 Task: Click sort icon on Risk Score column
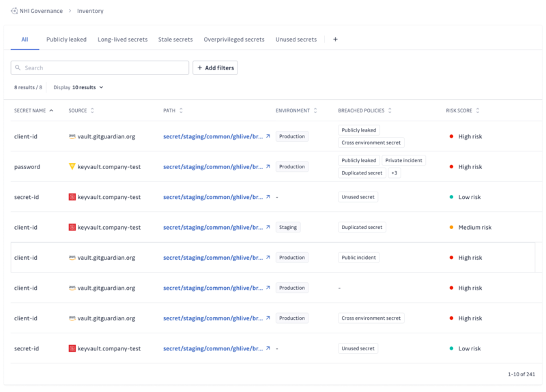click(478, 110)
